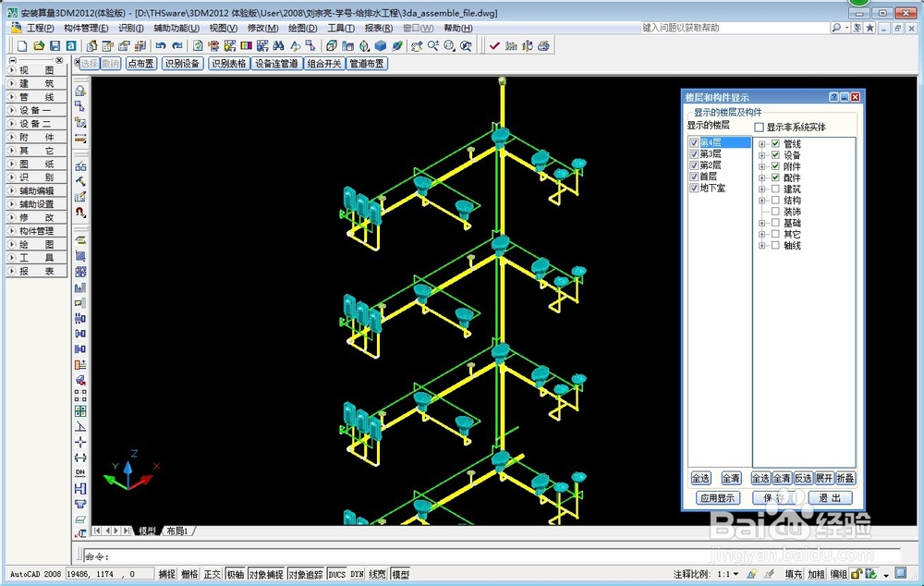This screenshot has width=924, height=586.
Task: Click the 应用显示 button
Action: (x=717, y=497)
